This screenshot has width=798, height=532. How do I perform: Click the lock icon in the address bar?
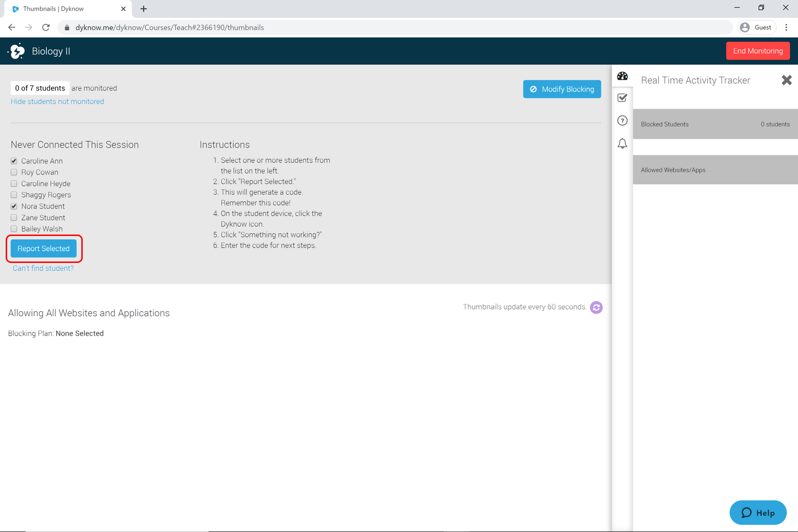pos(67,27)
